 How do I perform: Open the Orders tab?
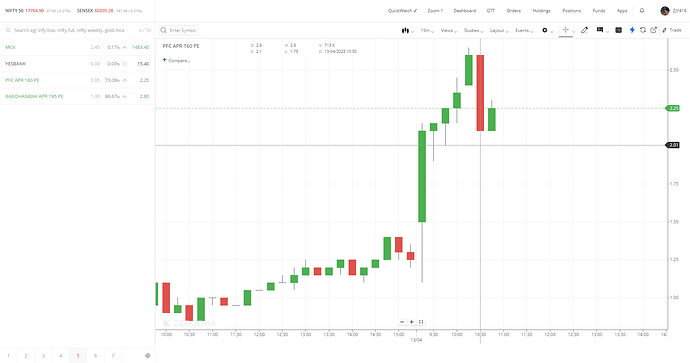pos(514,11)
